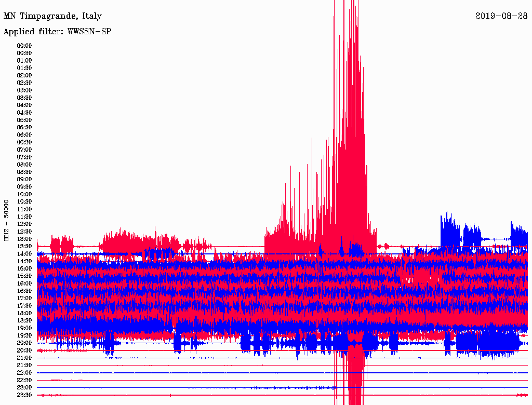Image resolution: width=532 pixels, height=405 pixels.
Task: Pick the 06:00 time label
Action: pos(24,135)
